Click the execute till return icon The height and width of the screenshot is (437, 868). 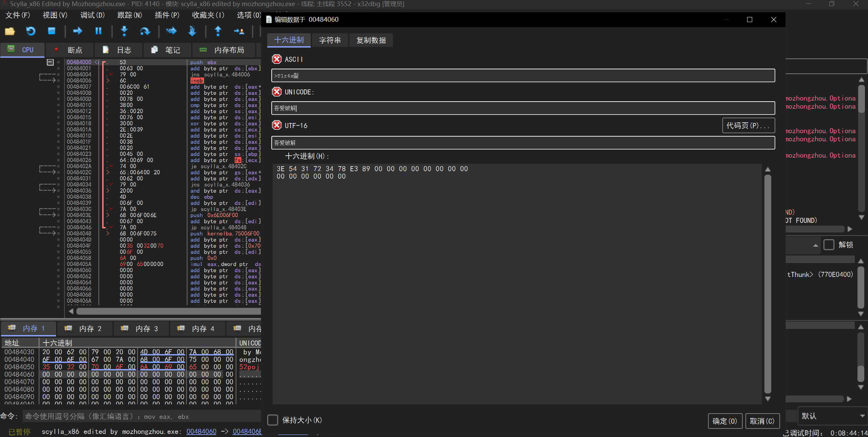point(218,31)
